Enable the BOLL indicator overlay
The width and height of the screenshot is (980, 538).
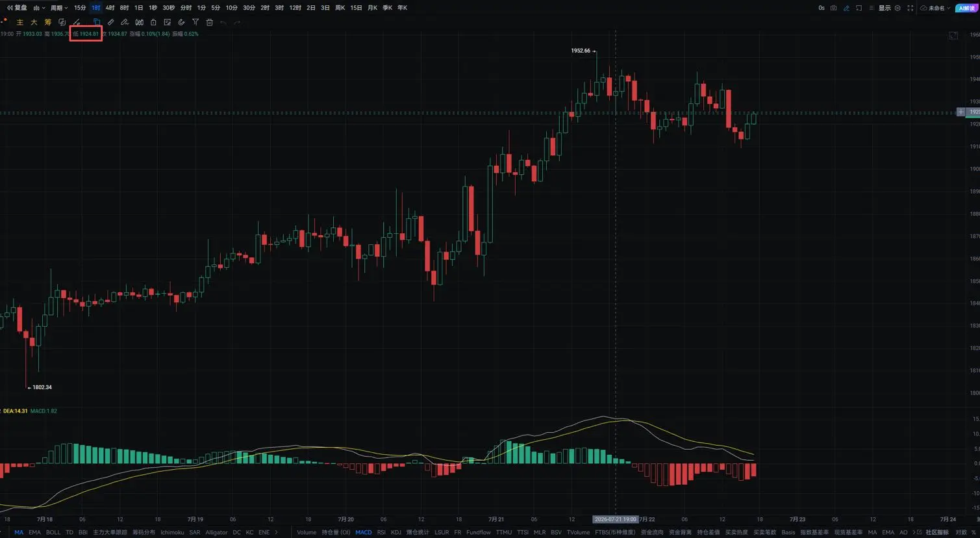tap(53, 532)
